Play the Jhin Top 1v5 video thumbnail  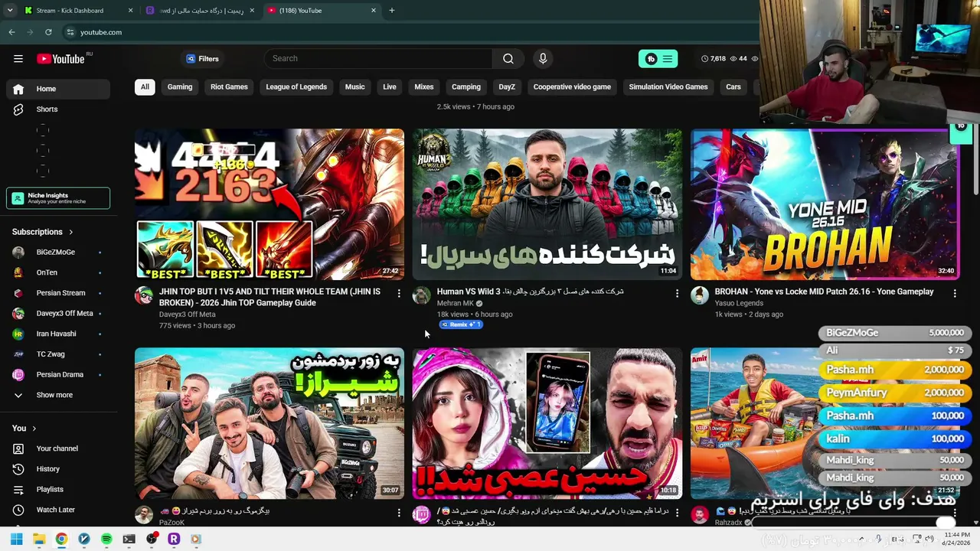269,204
